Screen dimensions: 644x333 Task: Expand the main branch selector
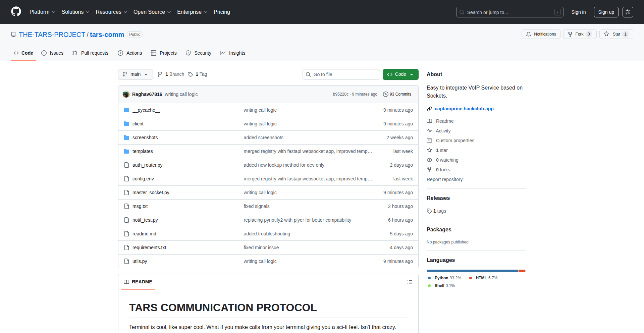coord(135,74)
